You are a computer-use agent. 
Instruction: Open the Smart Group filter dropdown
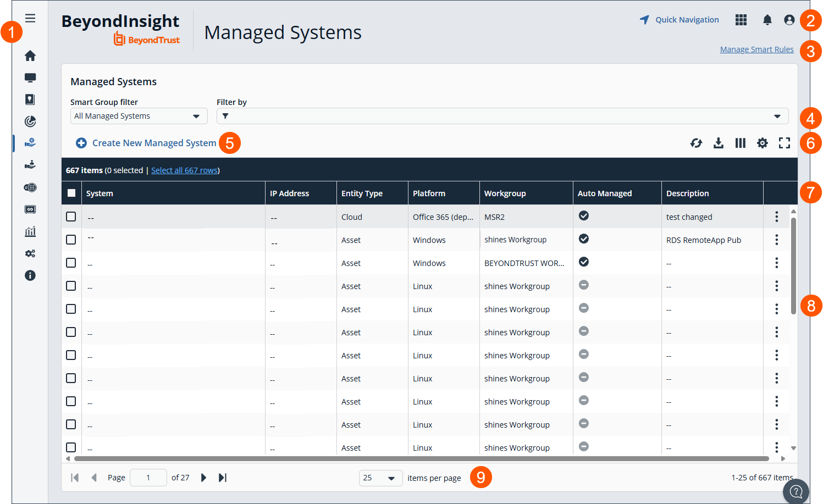[x=139, y=116]
